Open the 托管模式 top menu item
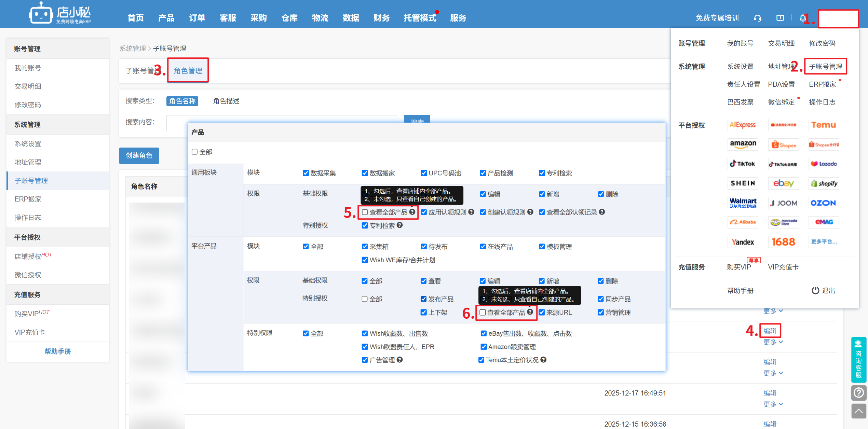Image resolution: width=868 pixels, height=429 pixels. [420, 18]
